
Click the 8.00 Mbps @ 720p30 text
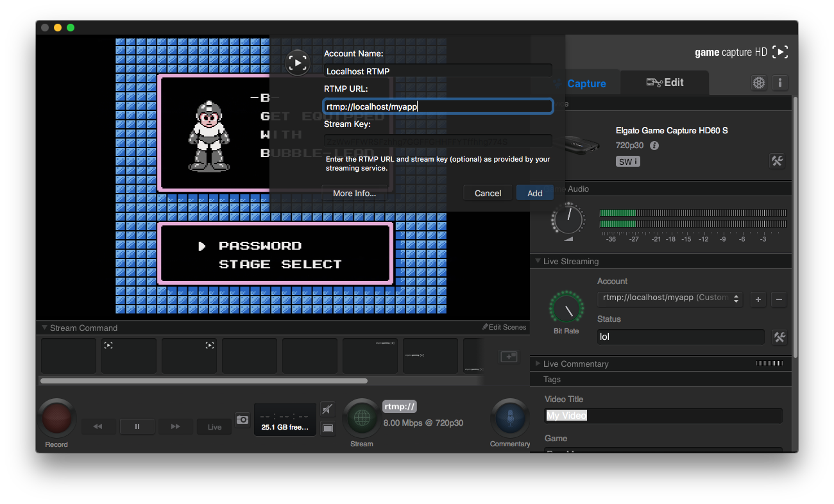tap(423, 423)
